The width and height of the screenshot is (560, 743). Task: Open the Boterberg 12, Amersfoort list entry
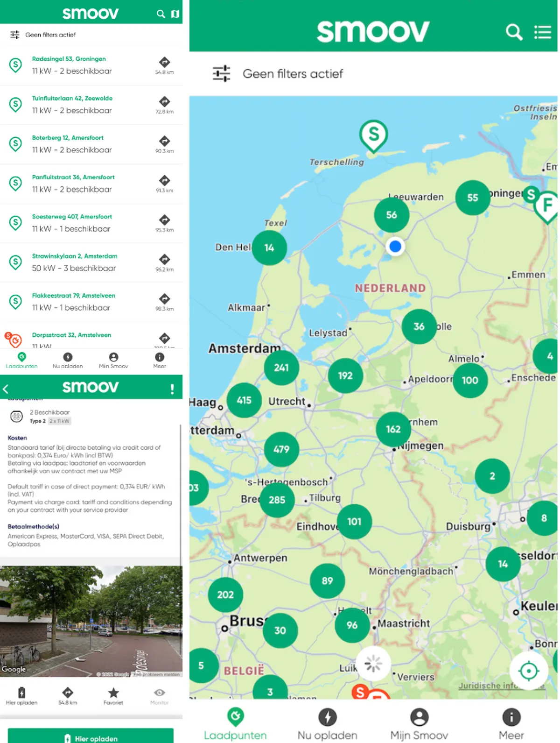click(91, 144)
